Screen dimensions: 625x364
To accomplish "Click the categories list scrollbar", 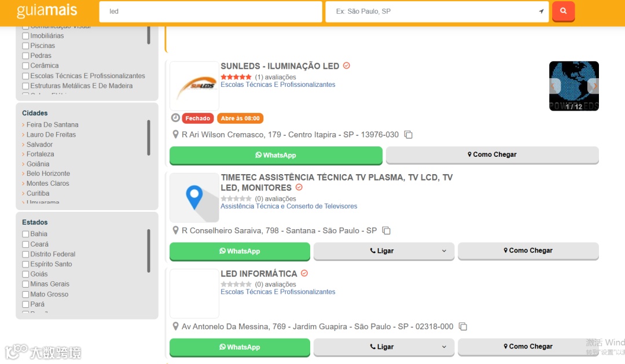I will click(x=149, y=35).
